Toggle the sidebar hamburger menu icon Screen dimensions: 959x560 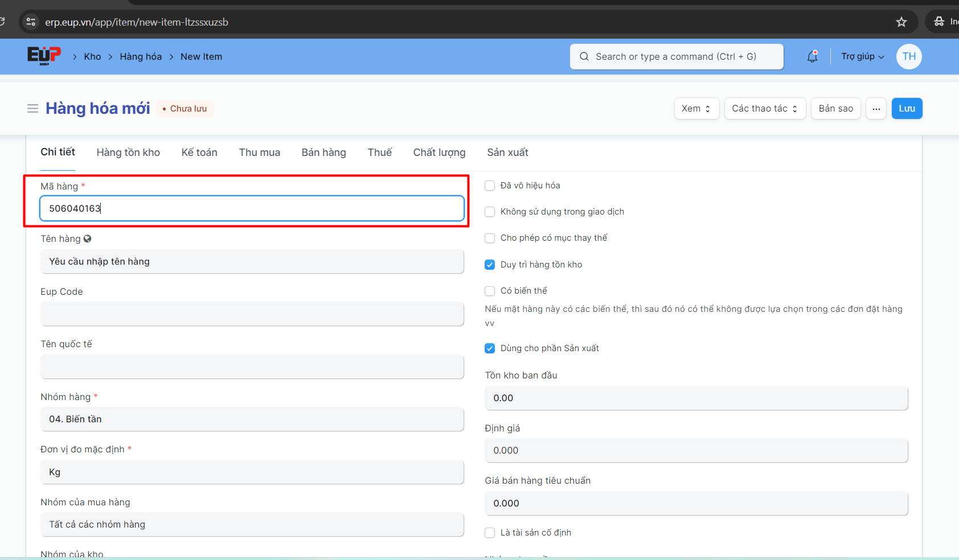pyautogui.click(x=32, y=108)
